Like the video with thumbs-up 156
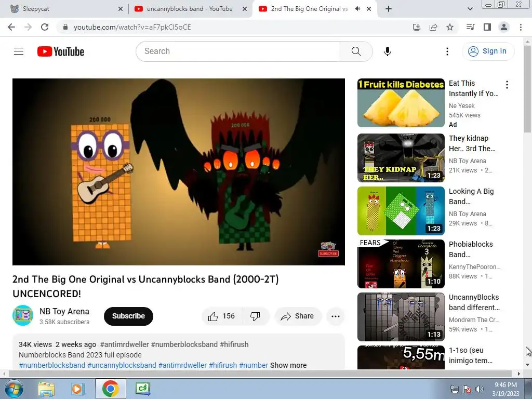This screenshot has height=399, width=532. click(x=221, y=316)
